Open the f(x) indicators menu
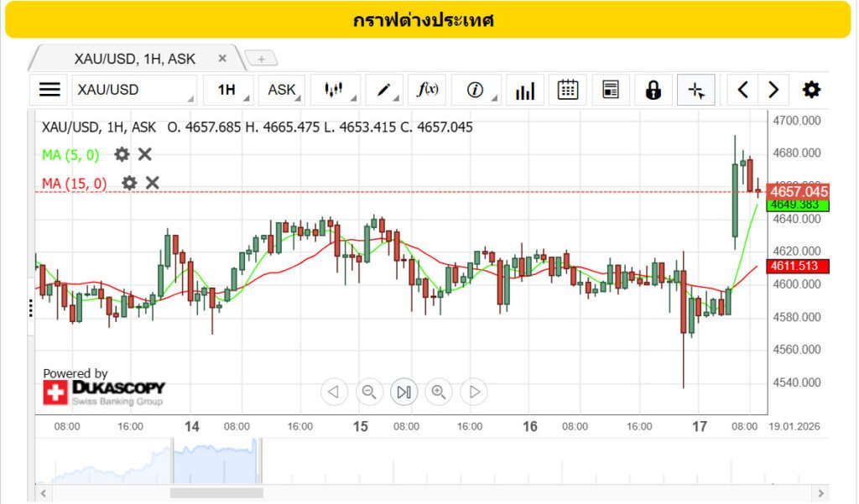859x504 pixels. coord(428,90)
